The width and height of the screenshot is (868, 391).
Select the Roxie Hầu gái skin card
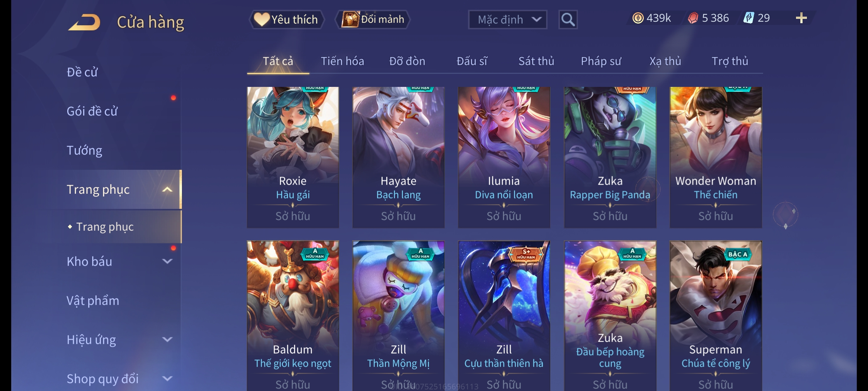[x=293, y=157]
